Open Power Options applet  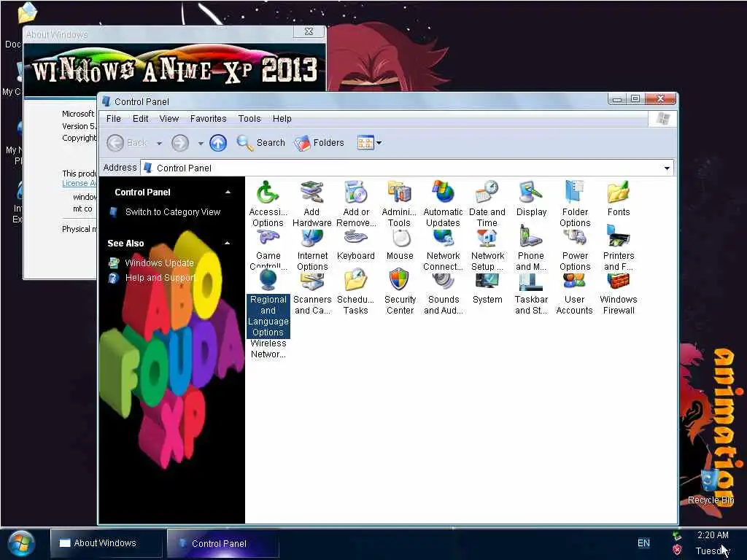575,250
